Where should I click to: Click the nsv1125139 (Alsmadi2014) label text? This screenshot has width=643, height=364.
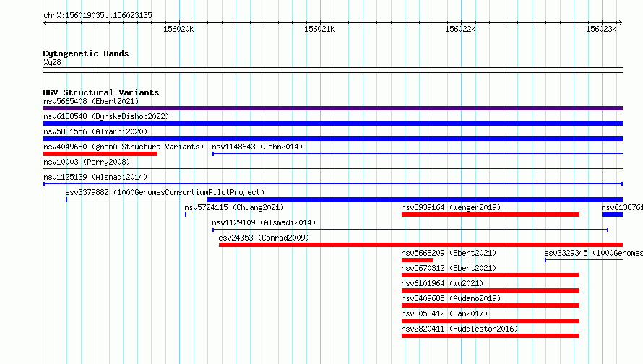[x=95, y=177]
